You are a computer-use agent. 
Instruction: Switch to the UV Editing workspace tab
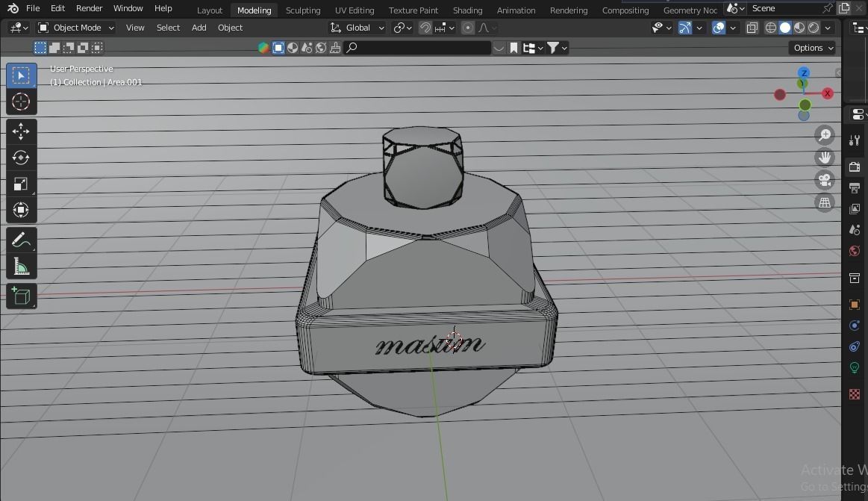tap(355, 10)
